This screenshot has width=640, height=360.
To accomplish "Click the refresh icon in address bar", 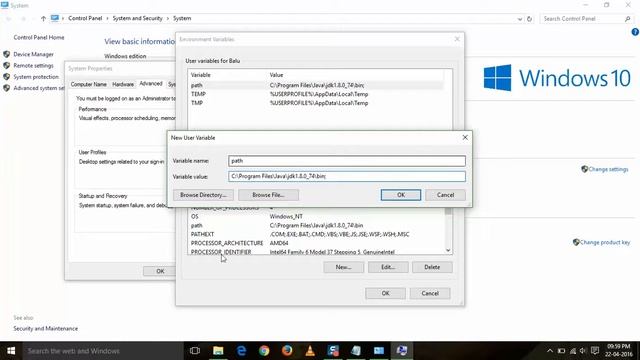I will coord(529,19).
